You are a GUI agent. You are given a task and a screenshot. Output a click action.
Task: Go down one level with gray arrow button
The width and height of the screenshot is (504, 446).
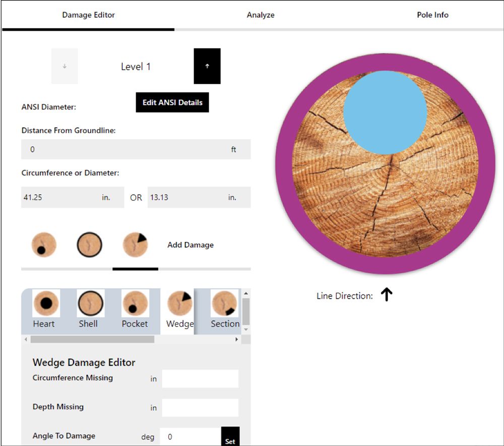coord(65,66)
